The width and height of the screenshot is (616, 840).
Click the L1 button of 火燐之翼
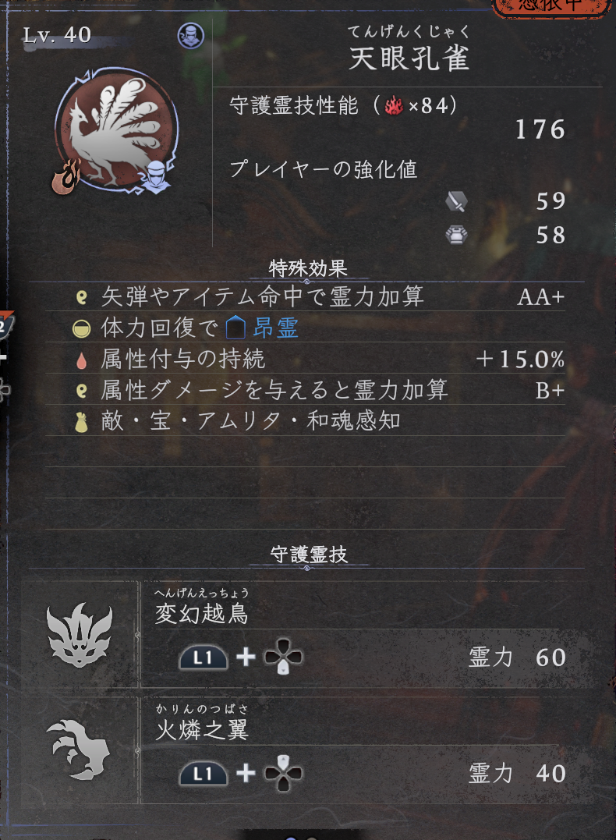click(203, 773)
